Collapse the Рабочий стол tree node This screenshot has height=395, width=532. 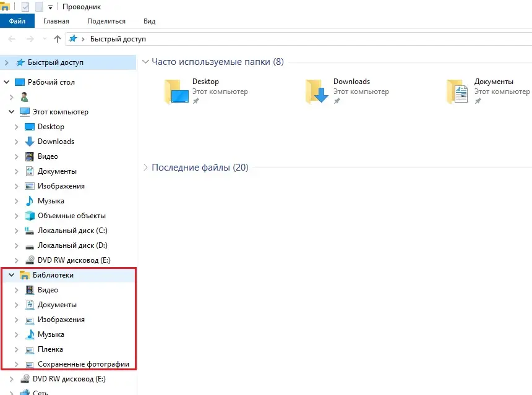[x=6, y=82]
